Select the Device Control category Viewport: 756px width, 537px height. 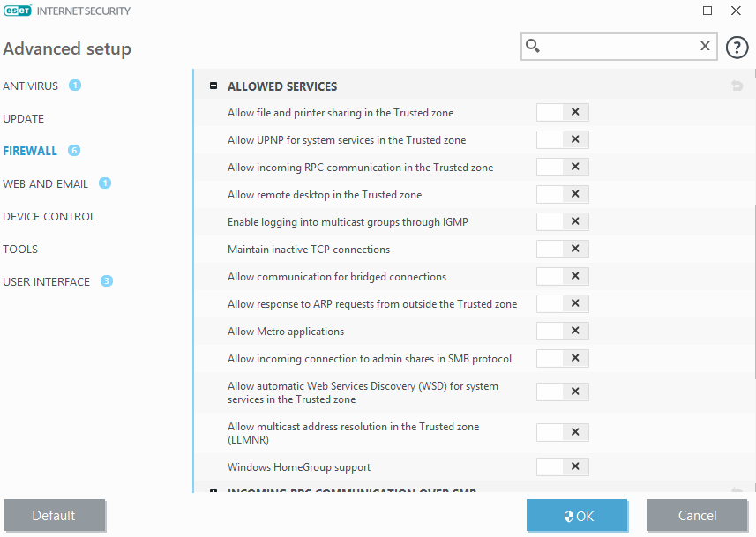[x=49, y=216]
